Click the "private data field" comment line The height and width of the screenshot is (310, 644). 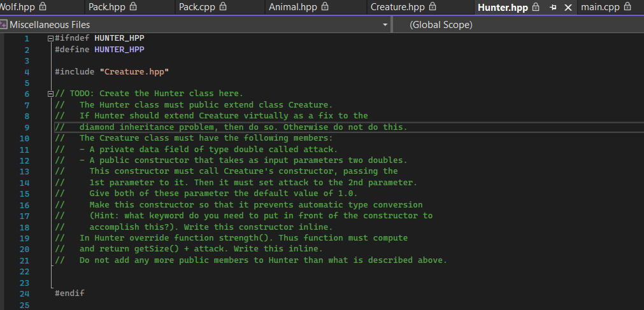196,149
